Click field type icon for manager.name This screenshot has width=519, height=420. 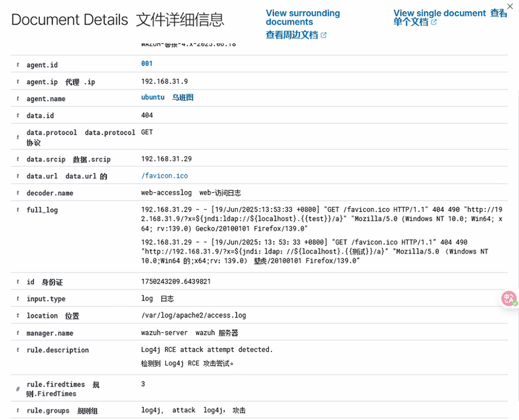click(18, 333)
